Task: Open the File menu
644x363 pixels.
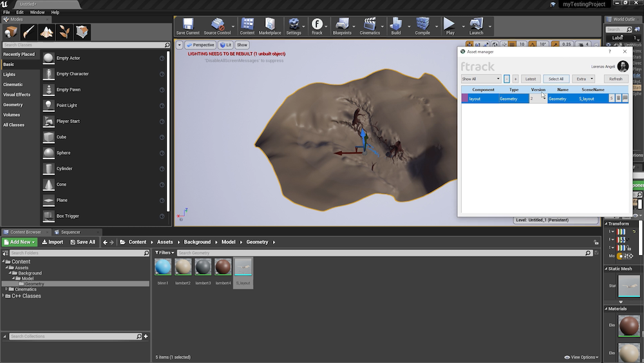Action: click(x=6, y=12)
